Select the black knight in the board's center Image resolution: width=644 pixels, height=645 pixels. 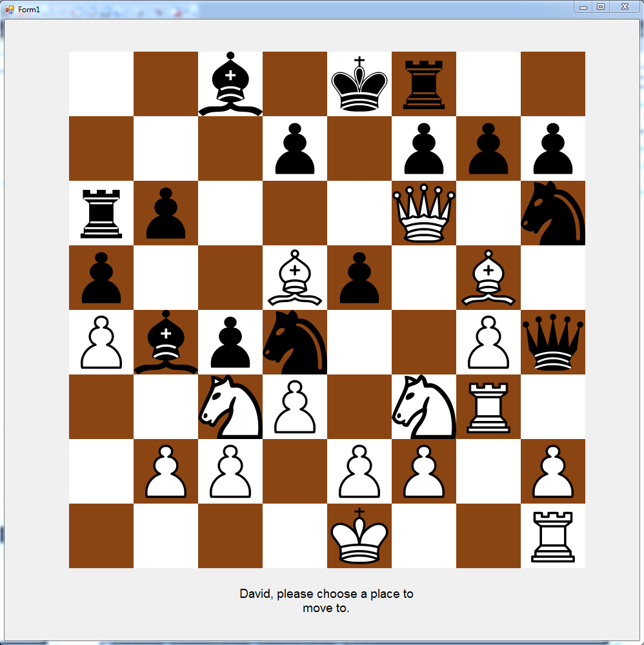pos(295,342)
